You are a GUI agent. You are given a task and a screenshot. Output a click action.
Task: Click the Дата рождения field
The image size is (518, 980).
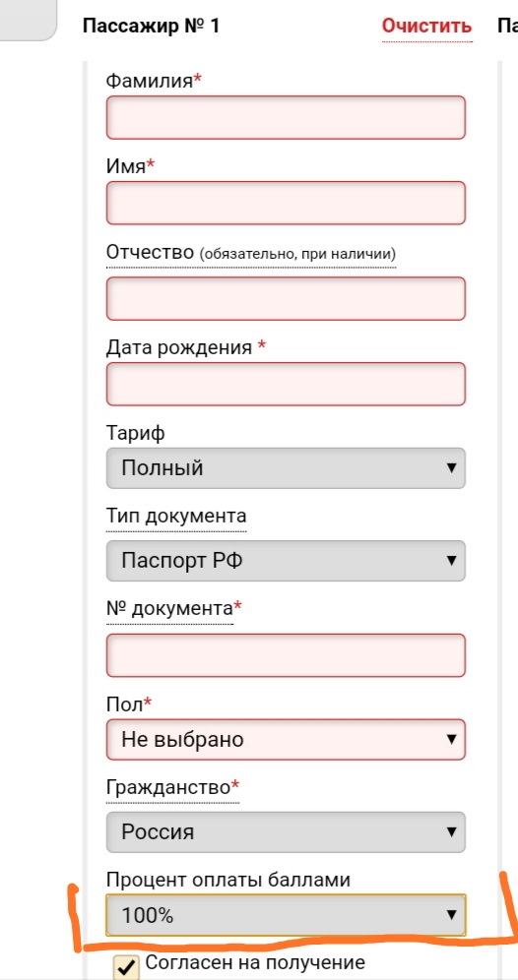pyautogui.click(x=286, y=384)
